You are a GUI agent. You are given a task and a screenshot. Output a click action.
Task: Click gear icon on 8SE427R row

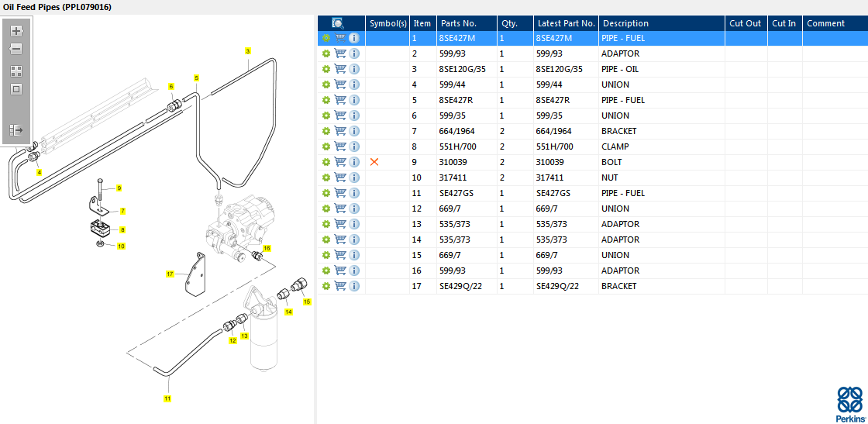tap(326, 100)
